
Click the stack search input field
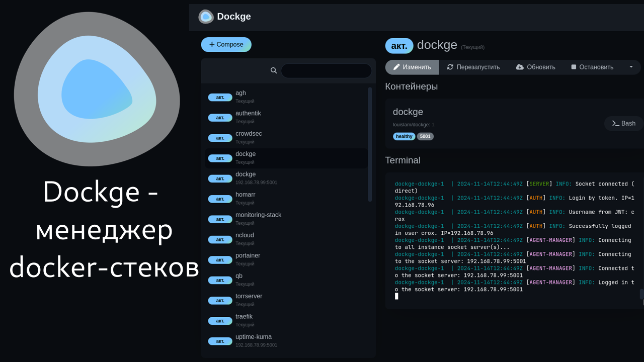[x=327, y=70]
